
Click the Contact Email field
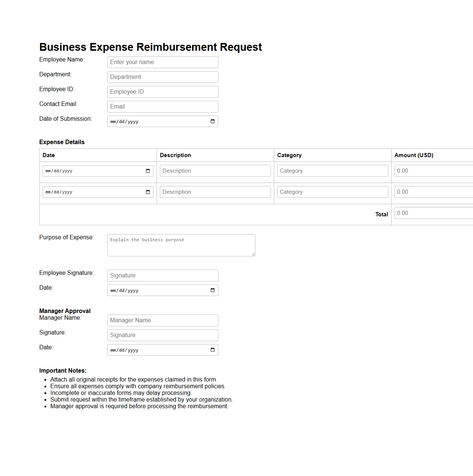tap(162, 107)
